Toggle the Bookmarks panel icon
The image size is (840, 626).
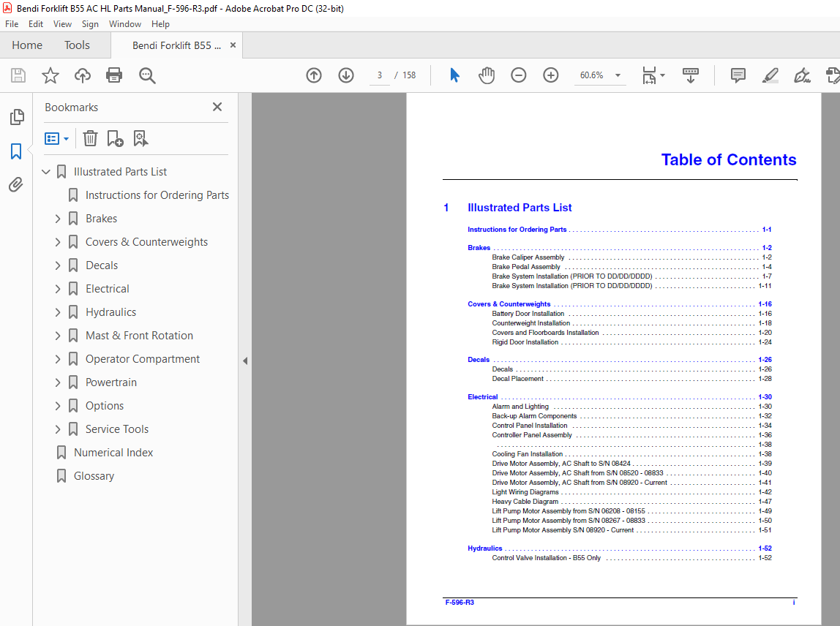click(x=16, y=151)
